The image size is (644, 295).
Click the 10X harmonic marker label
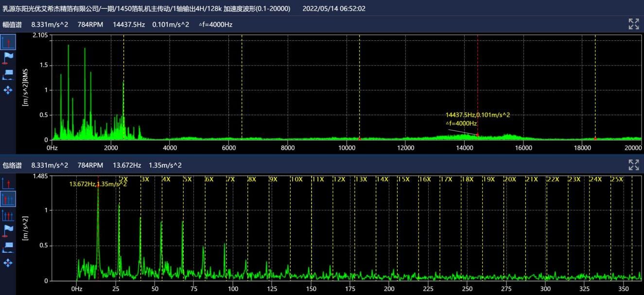(x=297, y=179)
